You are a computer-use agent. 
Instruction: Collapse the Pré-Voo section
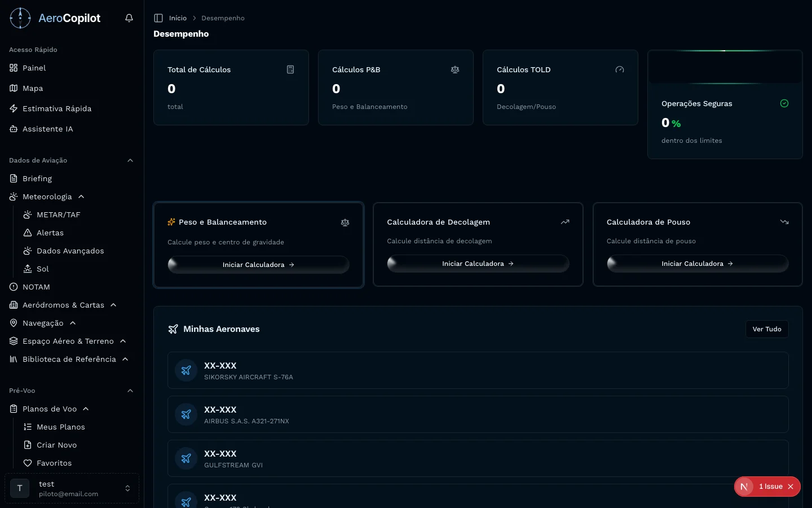130,391
